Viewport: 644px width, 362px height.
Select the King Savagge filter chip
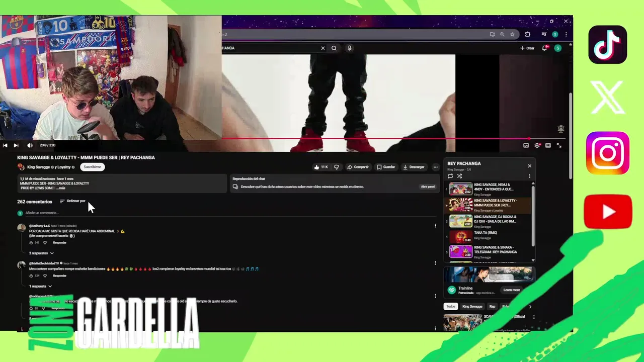click(x=472, y=306)
